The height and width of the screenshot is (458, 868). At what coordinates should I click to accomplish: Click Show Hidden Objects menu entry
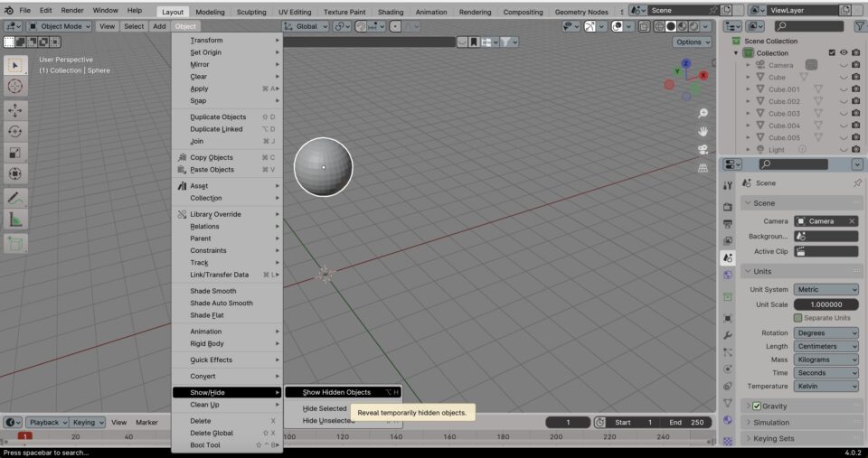coord(336,392)
